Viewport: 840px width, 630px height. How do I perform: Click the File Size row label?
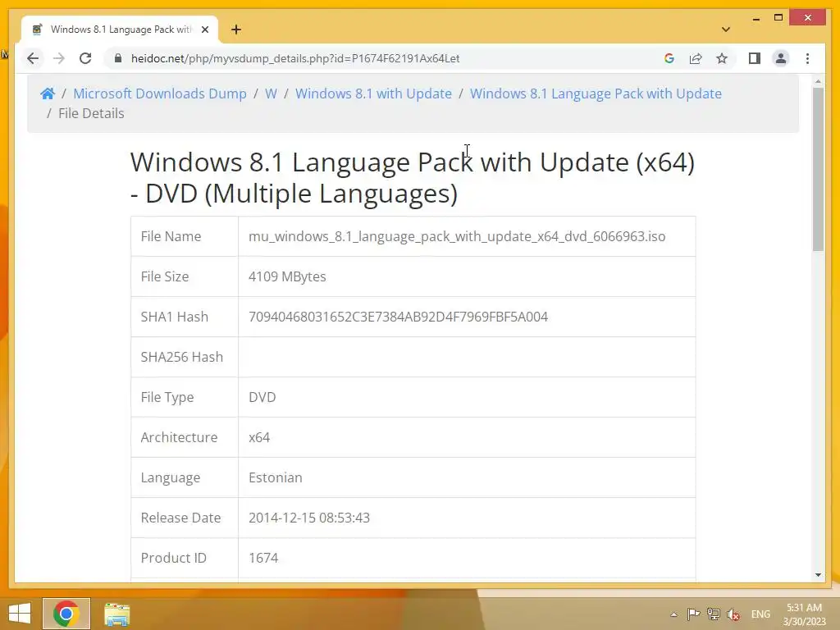pos(164,276)
